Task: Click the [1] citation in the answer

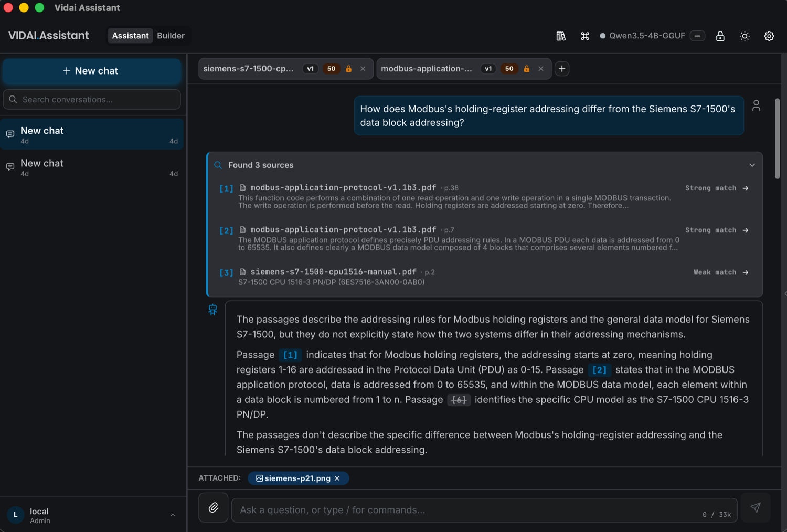Action: (x=290, y=355)
